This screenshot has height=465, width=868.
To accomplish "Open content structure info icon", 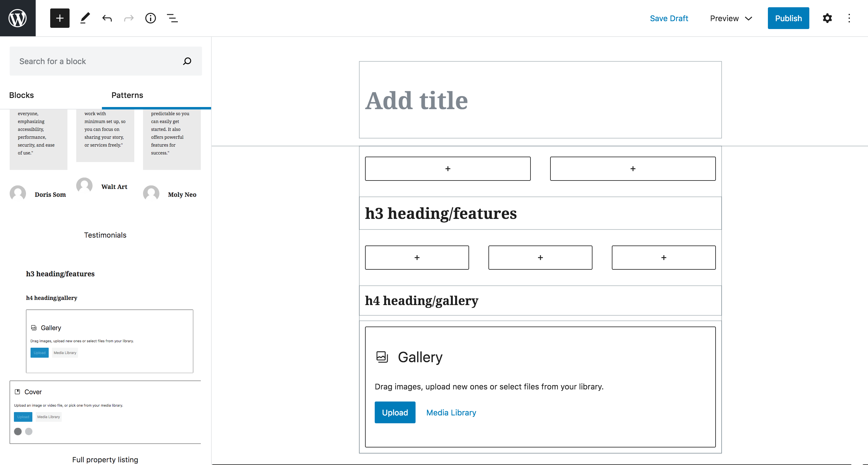I will [x=150, y=18].
